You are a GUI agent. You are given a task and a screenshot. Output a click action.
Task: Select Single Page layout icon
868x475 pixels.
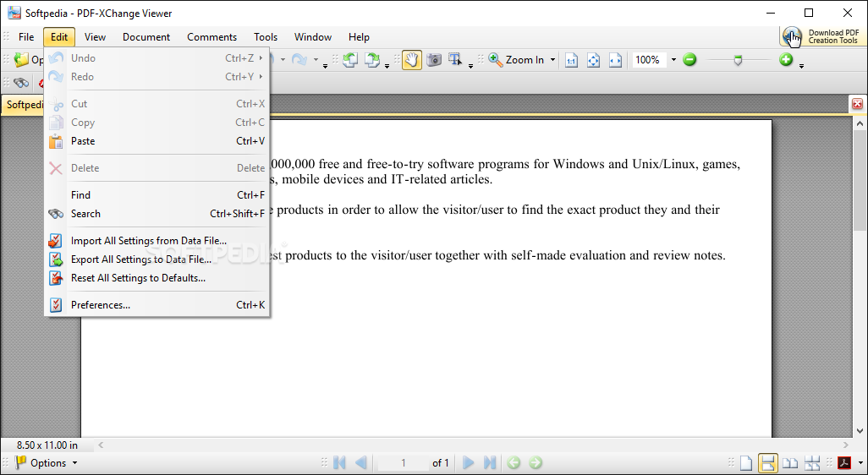(x=746, y=463)
